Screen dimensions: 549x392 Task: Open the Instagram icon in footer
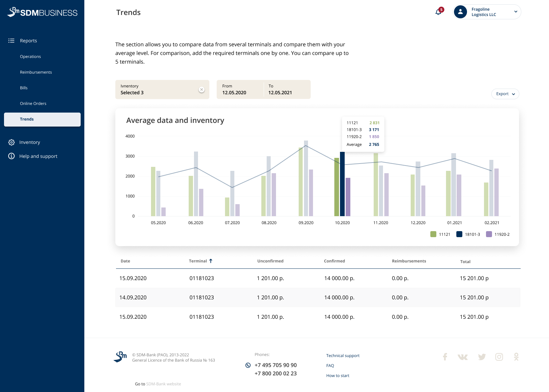tap(499, 357)
